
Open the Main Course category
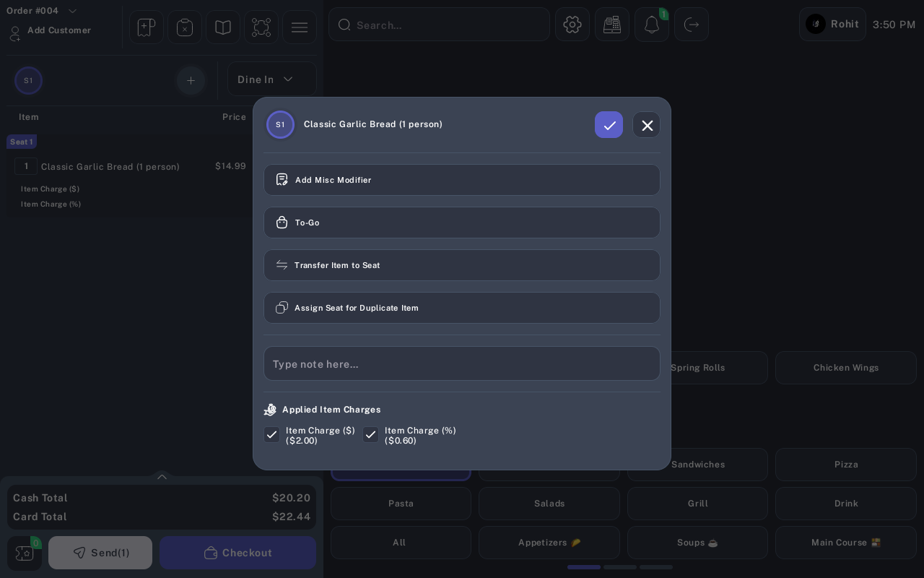[x=846, y=543]
